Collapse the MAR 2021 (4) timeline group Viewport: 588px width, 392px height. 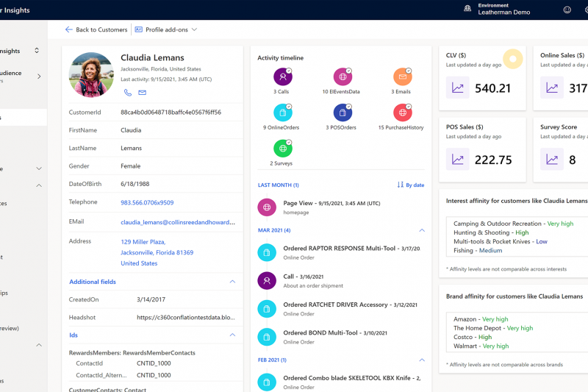coord(422,230)
